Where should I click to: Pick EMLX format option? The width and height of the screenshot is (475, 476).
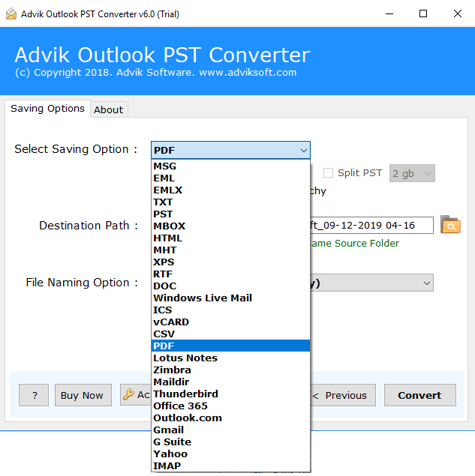point(230,190)
